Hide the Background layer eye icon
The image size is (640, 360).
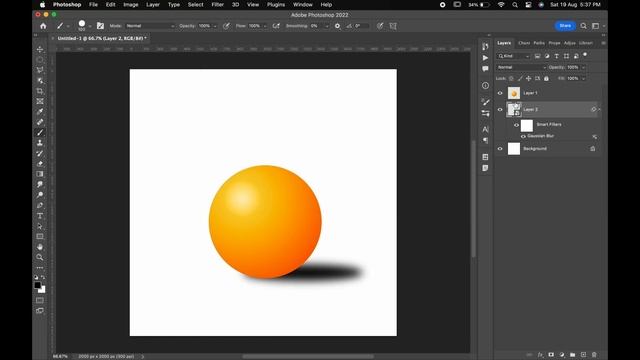[x=500, y=149]
